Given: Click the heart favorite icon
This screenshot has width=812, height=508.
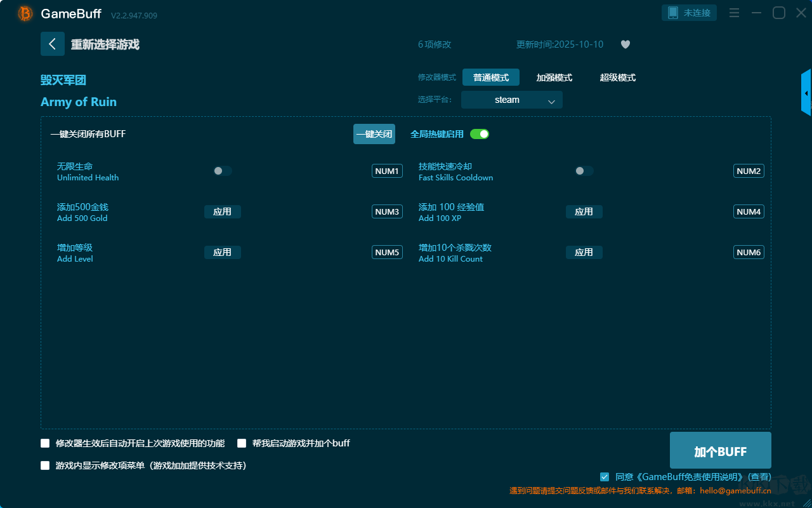Looking at the screenshot, I should point(625,44).
